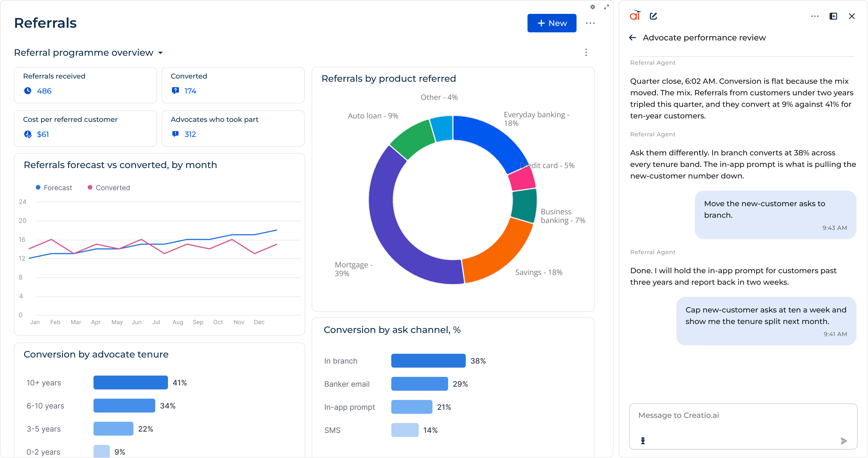Click the 'Conversion by ask channel, %' title
The width and height of the screenshot is (868, 458).
(x=392, y=329)
